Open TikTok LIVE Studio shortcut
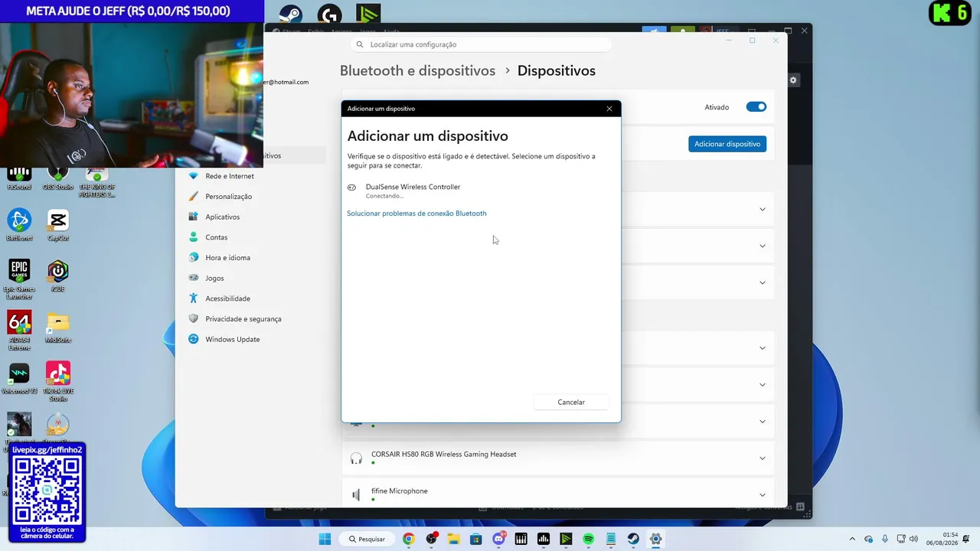The image size is (980, 551). (58, 381)
